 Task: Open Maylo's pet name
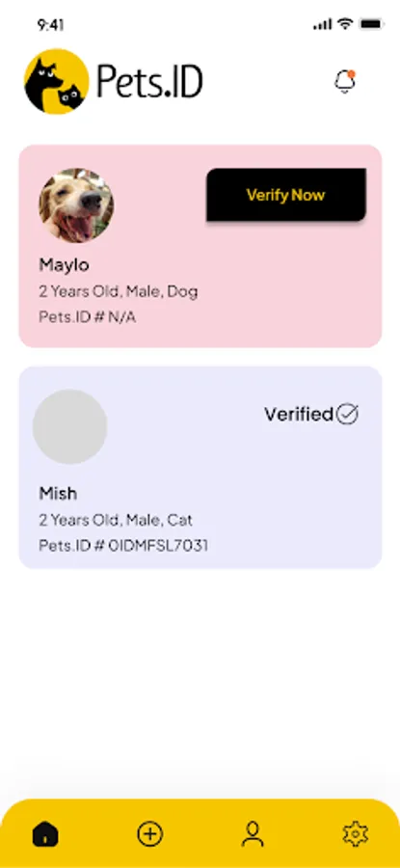65,265
